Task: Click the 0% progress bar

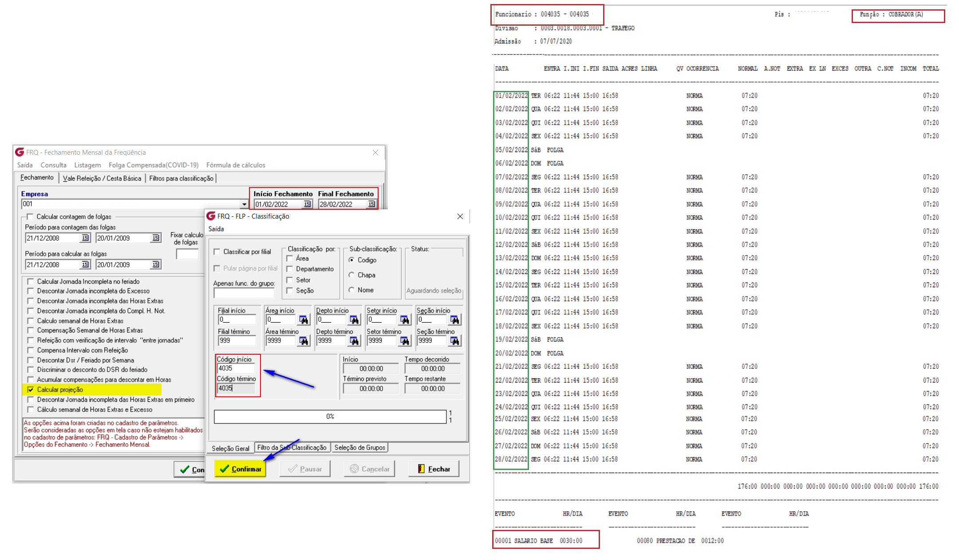Action: 330,416
